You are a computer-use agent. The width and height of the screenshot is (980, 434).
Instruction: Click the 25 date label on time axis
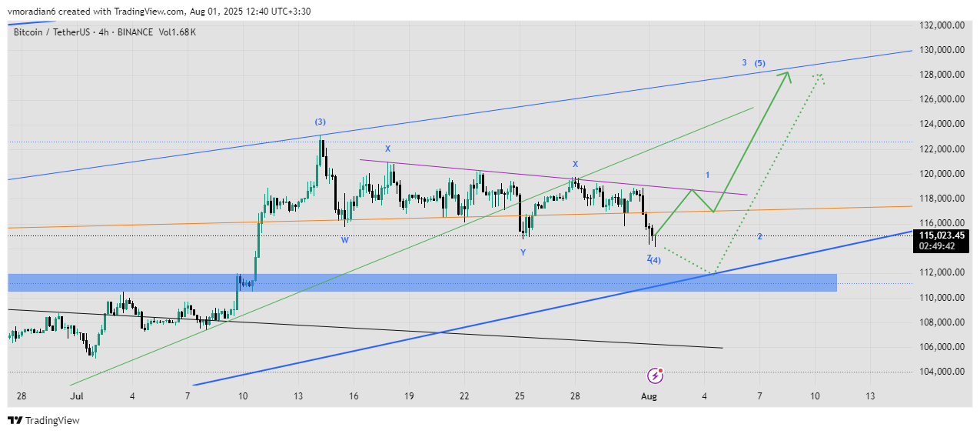tap(519, 396)
